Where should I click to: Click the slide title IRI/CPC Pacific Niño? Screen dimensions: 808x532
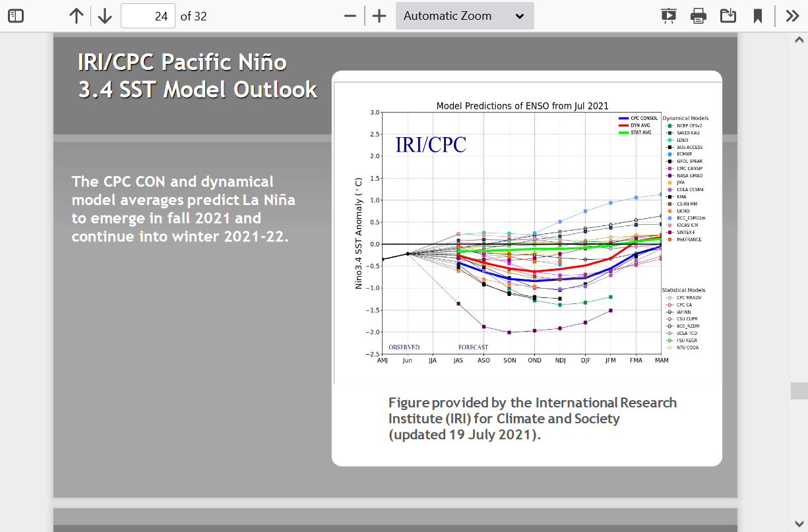pos(197,76)
